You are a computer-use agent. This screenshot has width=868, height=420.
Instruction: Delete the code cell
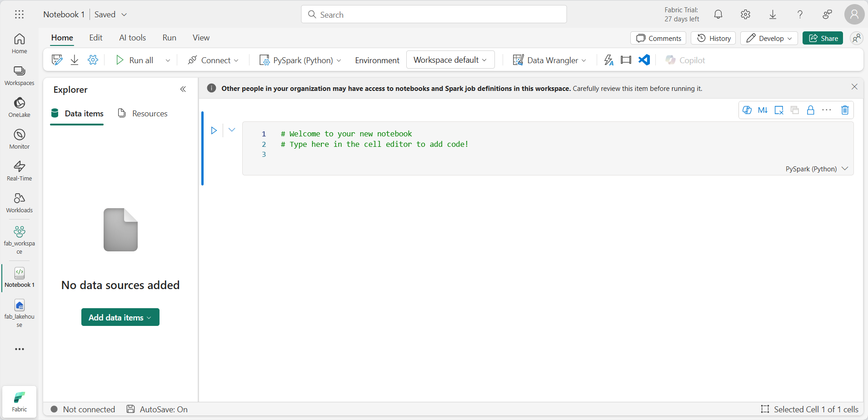(845, 110)
